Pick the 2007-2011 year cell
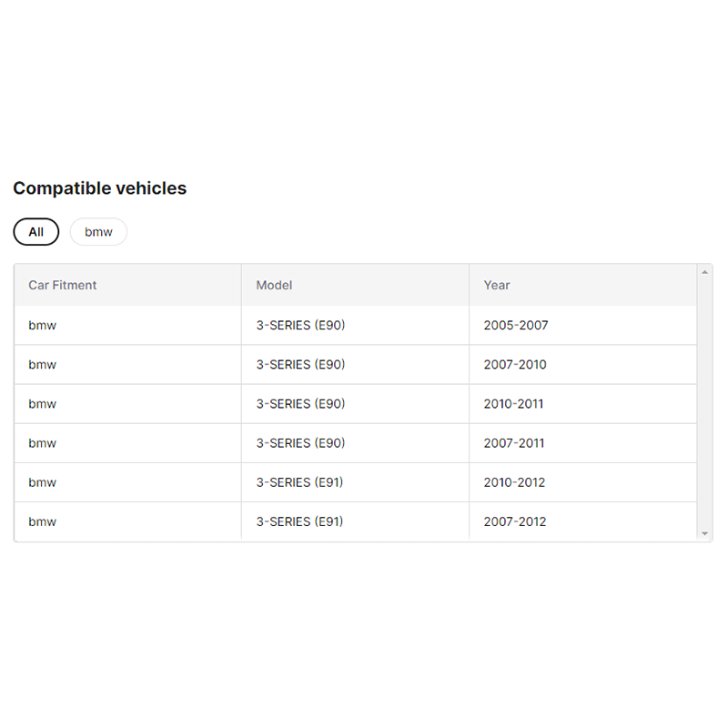 (x=514, y=443)
